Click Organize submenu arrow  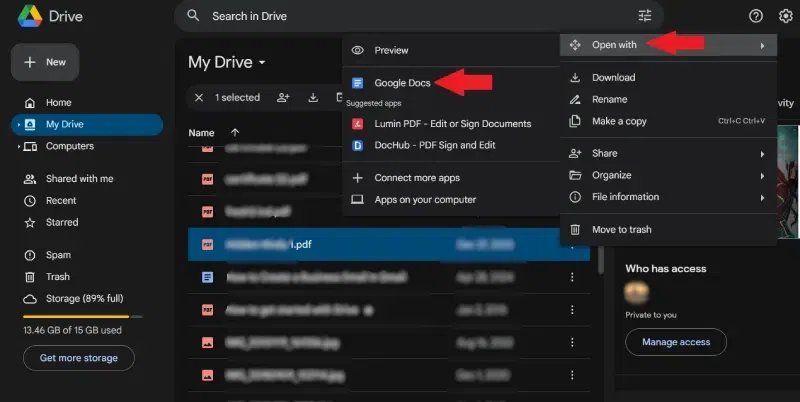(x=762, y=176)
